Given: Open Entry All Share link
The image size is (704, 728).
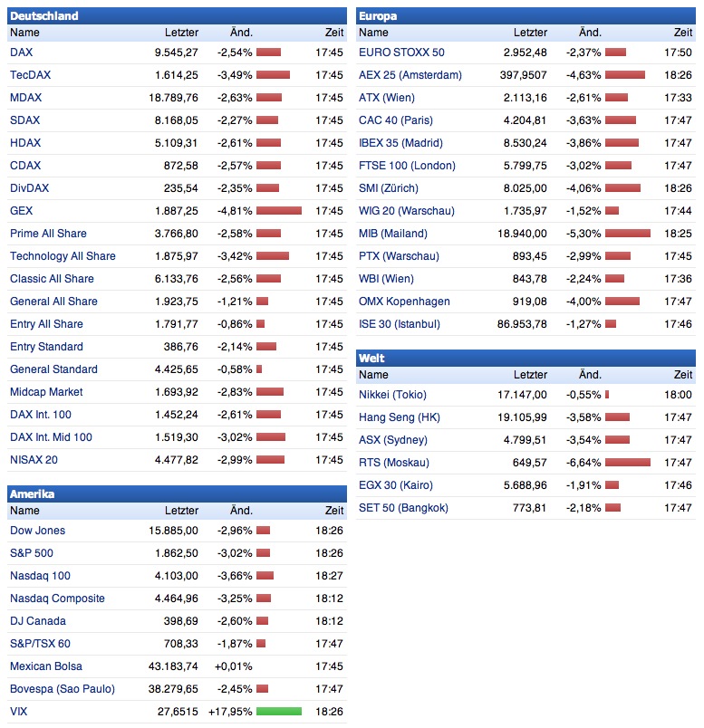Looking at the screenshot, I should click(x=46, y=324).
